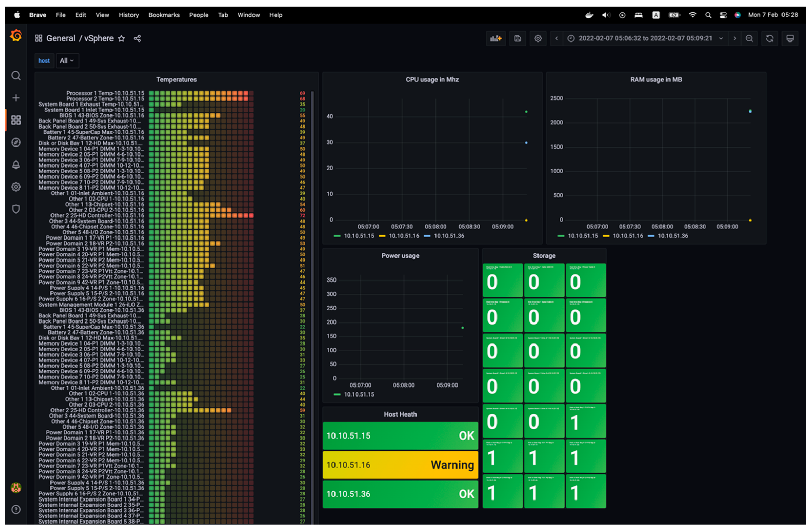
Task: Open the Alerting bell icon
Action: [x=16, y=165]
